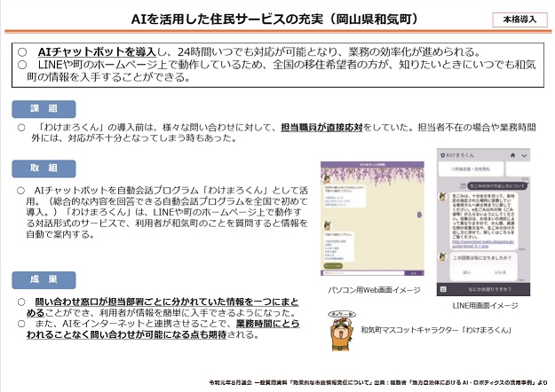555x392 pixels.
Task: Open the town.wake.okayama.jp link in the LINE chat
Action: 483,244
